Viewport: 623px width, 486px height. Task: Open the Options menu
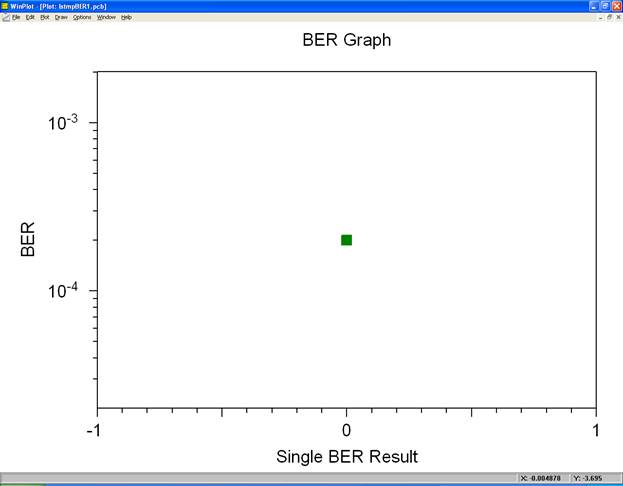point(82,17)
